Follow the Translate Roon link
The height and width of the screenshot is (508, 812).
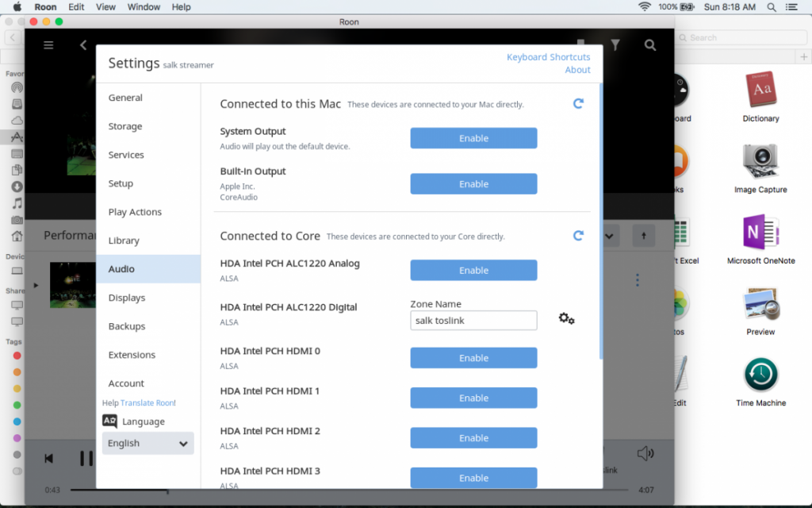(148, 402)
